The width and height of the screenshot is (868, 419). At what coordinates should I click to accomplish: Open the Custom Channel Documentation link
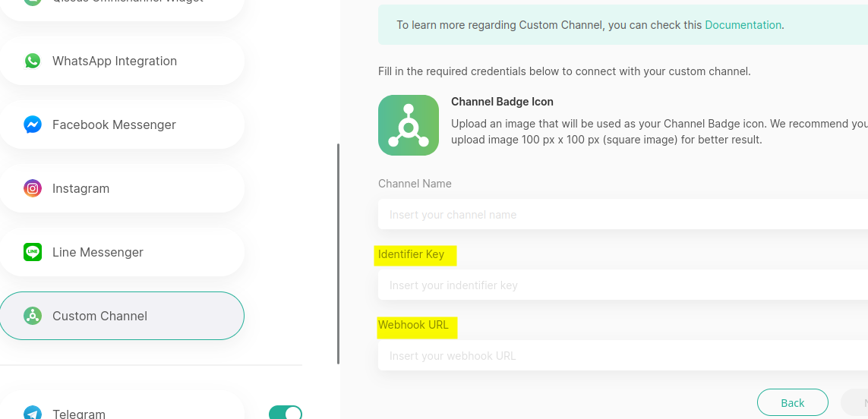coord(743,25)
